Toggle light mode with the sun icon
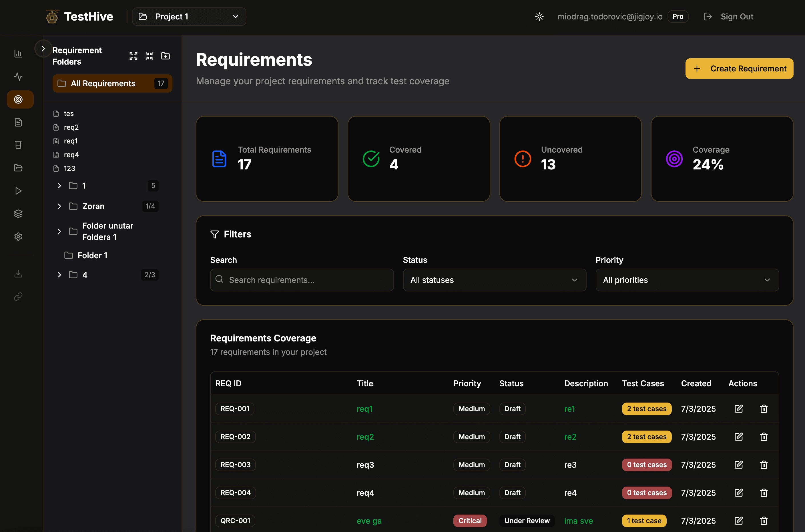The height and width of the screenshot is (532, 805). (539, 16)
